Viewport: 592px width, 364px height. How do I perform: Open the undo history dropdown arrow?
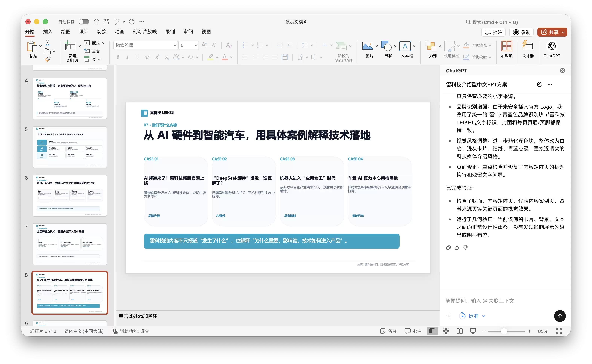(x=124, y=22)
